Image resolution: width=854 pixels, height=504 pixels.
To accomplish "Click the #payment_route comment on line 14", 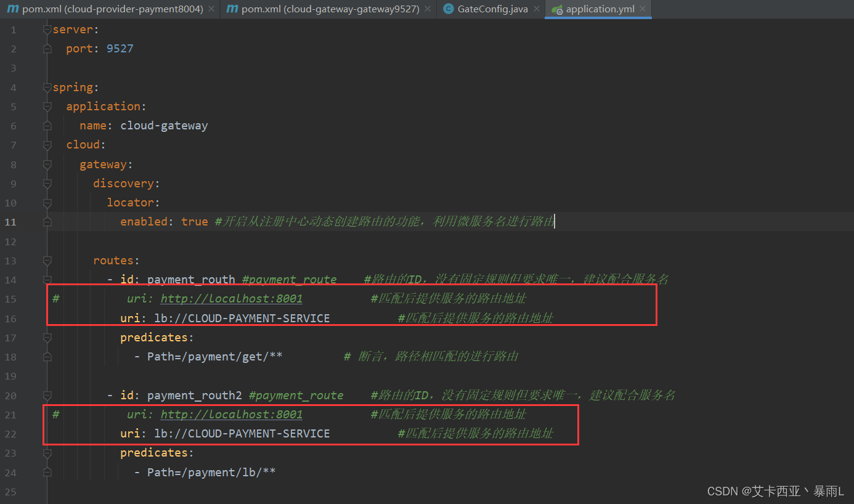I will (290, 280).
